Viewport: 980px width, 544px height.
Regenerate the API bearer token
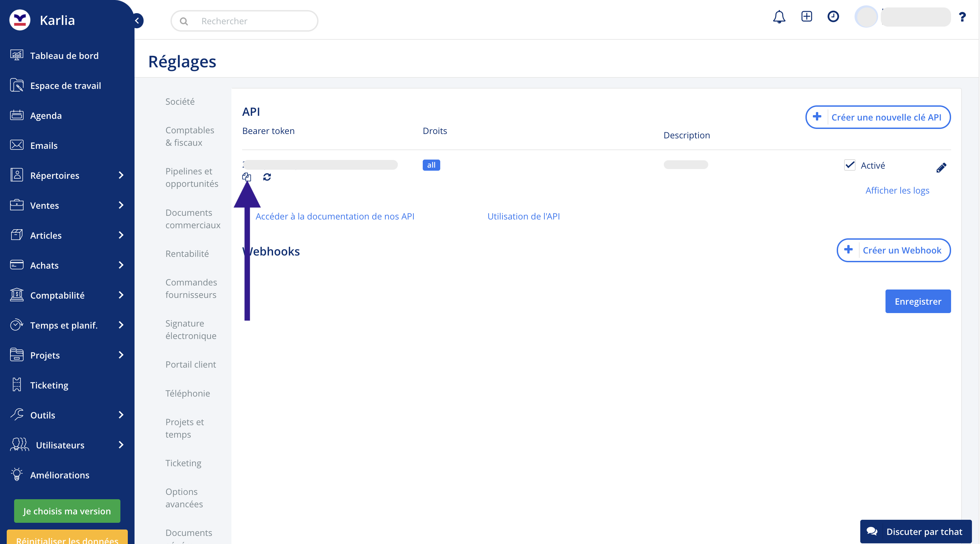click(267, 177)
